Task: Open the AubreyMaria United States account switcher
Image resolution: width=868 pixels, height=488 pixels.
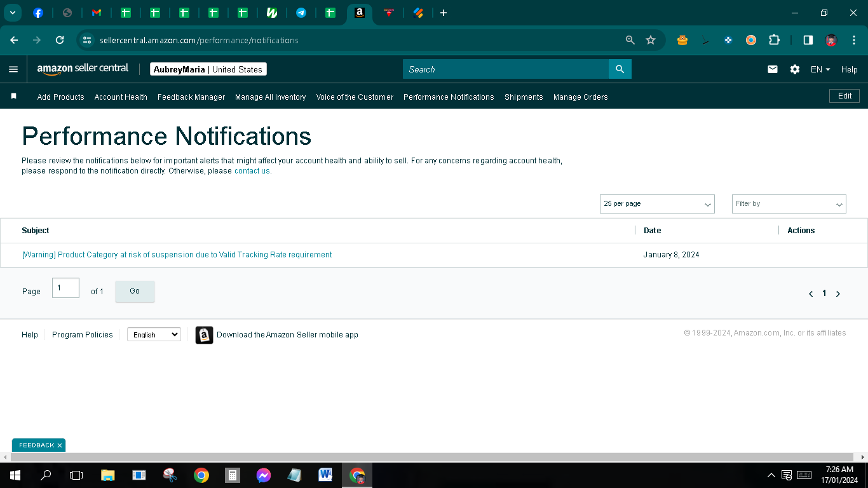Action: [208, 69]
